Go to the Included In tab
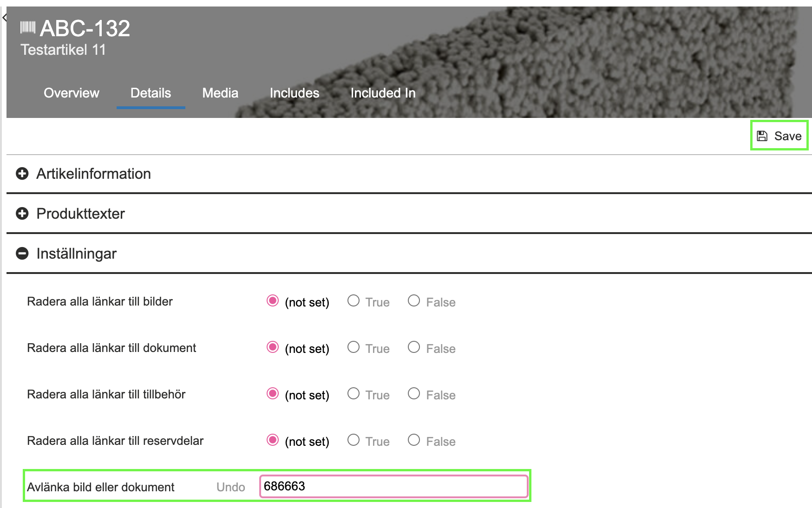The width and height of the screenshot is (812, 508). [383, 93]
